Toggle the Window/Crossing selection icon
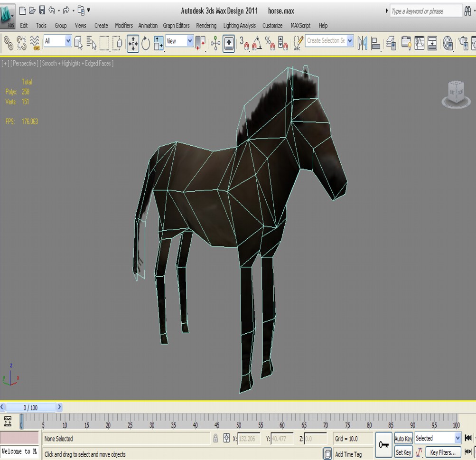The height and width of the screenshot is (460, 476). tap(118, 43)
